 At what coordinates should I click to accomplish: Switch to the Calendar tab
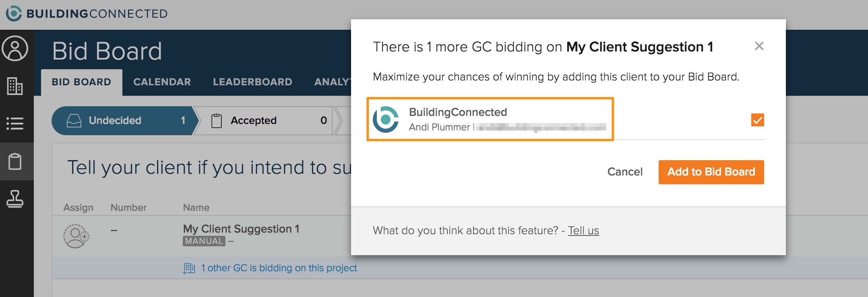[x=162, y=82]
